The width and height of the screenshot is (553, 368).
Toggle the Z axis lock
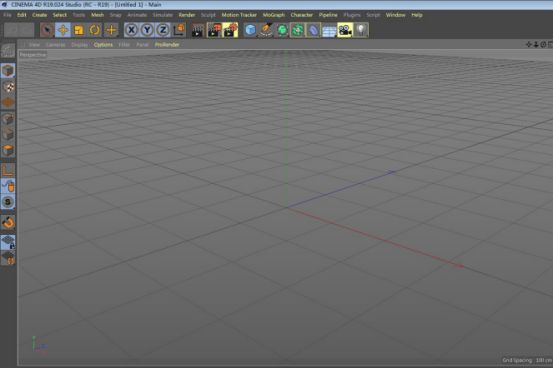tap(163, 30)
